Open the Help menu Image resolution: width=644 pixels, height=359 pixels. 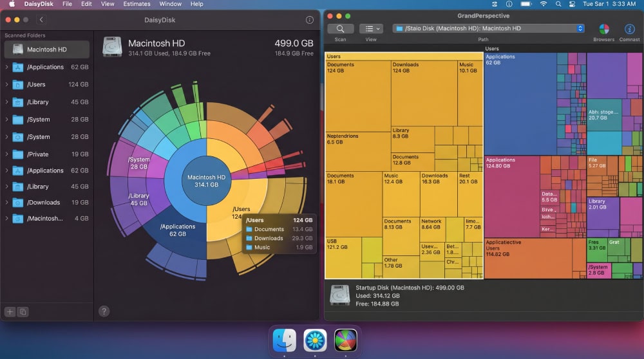click(196, 4)
